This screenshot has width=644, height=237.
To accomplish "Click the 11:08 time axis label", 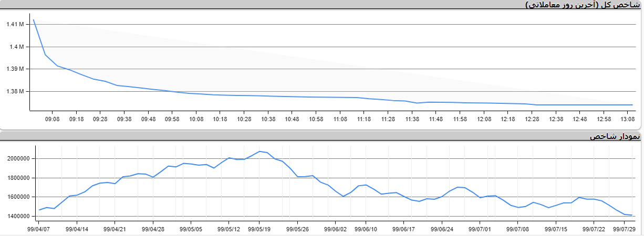I will pyautogui.click(x=340, y=119).
